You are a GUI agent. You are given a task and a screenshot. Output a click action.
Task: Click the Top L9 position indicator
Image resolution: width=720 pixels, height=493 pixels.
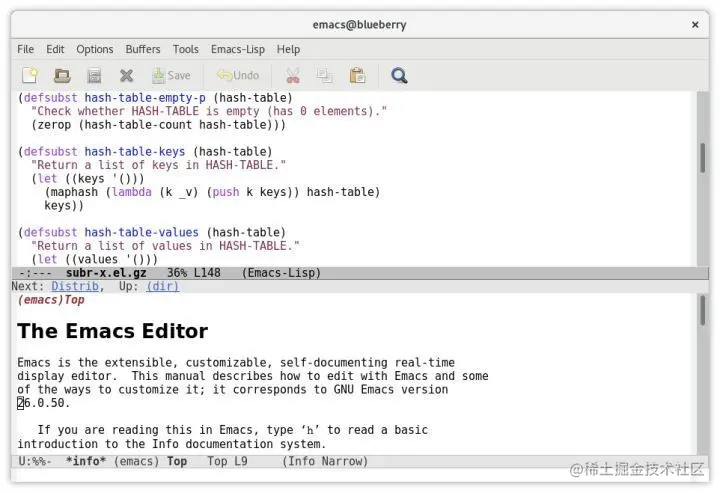[x=227, y=461]
